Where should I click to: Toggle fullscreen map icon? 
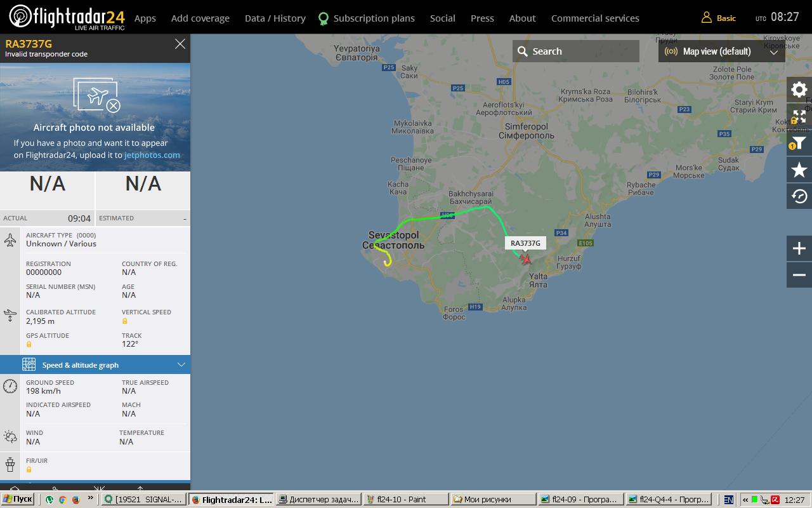coord(799,116)
